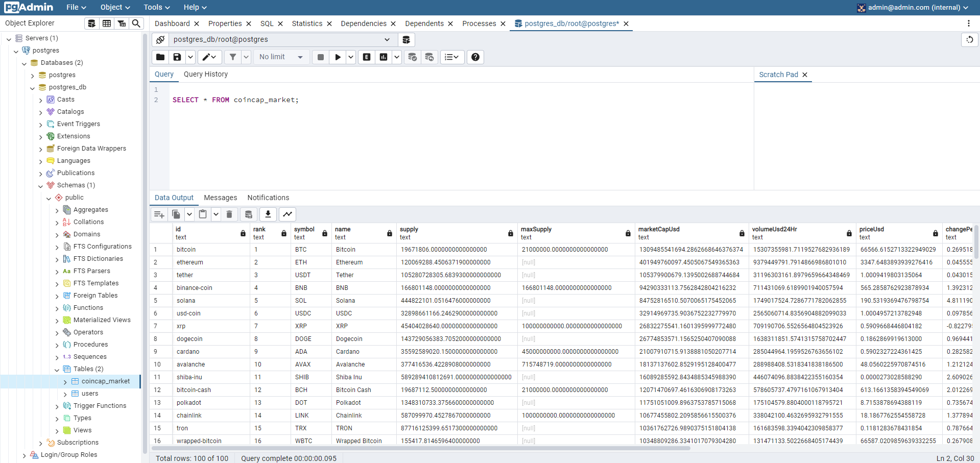Open Query Tool from Object Explorer toolbar

click(91, 23)
